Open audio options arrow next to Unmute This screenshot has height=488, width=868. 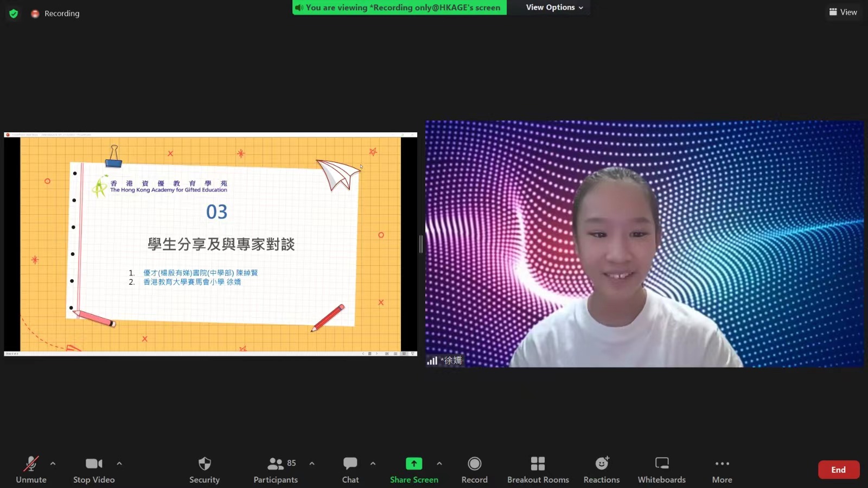click(53, 464)
